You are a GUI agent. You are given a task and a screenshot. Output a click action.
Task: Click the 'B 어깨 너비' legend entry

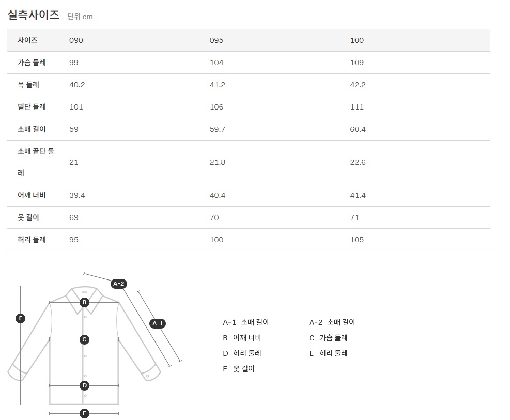pos(242,338)
